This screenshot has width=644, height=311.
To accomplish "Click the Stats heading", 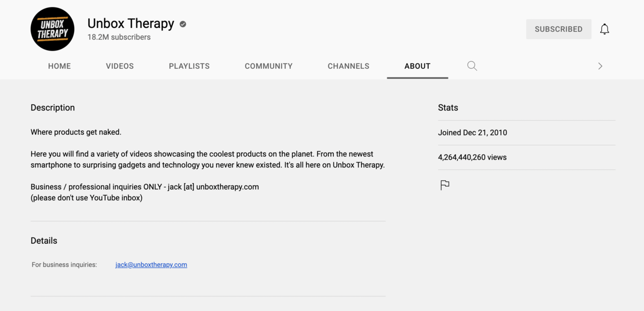I will (448, 108).
